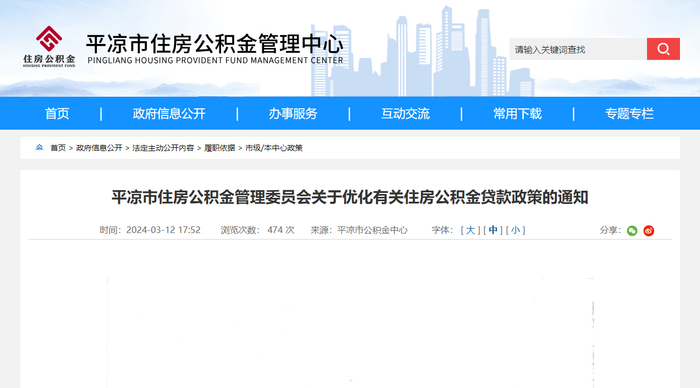Image resolution: width=700 pixels, height=388 pixels.
Task: Click the 履职依据 breadcrumb link
Action: tap(220, 148)
